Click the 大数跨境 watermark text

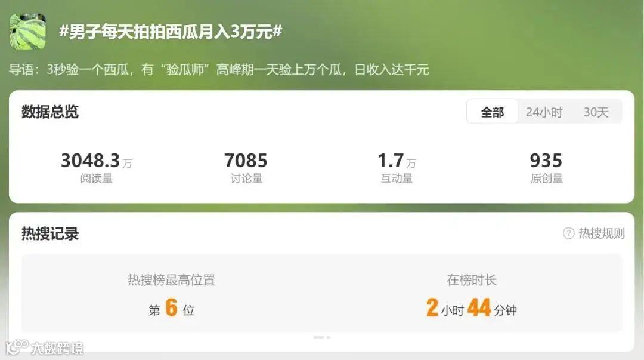point(57,349)
